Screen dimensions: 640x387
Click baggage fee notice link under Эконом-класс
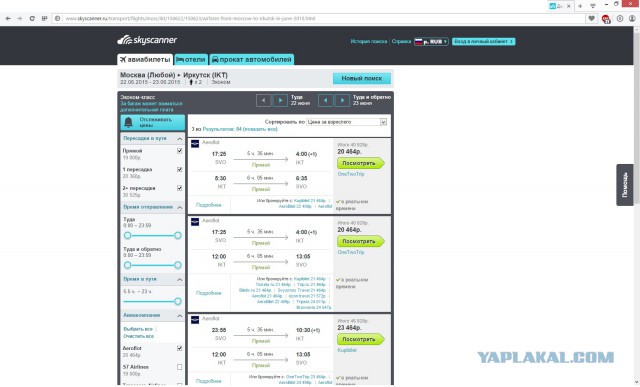[x=151, y=107]
